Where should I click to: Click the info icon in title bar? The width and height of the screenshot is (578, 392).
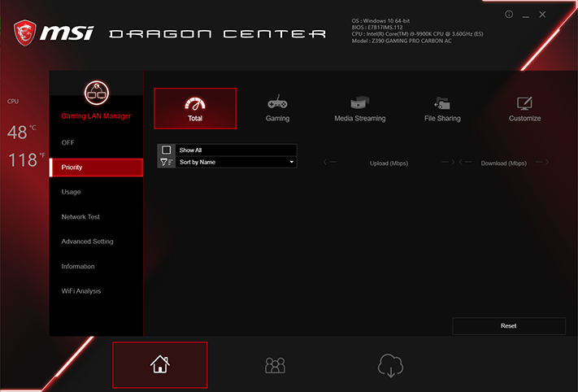pos(509,15)
